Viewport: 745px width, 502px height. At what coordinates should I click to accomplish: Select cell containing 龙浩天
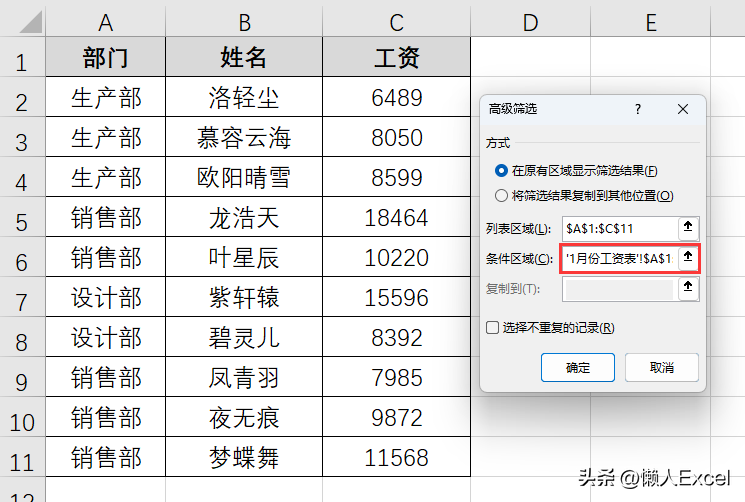point(244,217)
